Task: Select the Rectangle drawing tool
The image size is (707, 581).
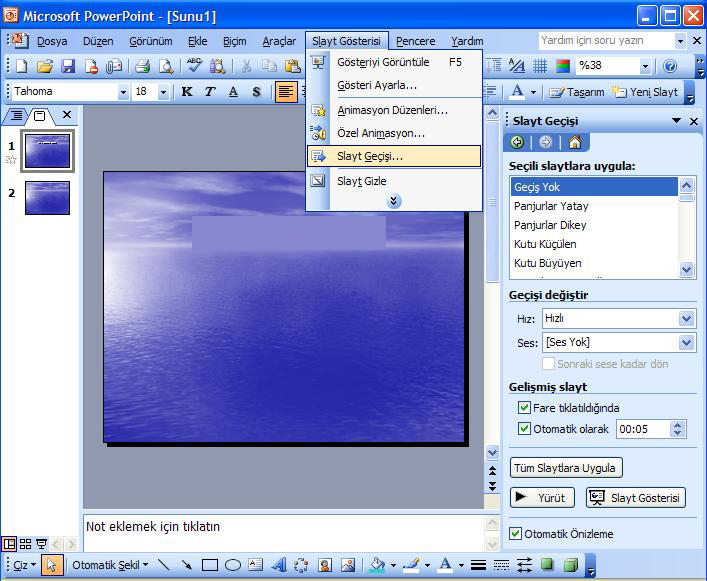Action: pyautogui.click(x=210, y=565)
